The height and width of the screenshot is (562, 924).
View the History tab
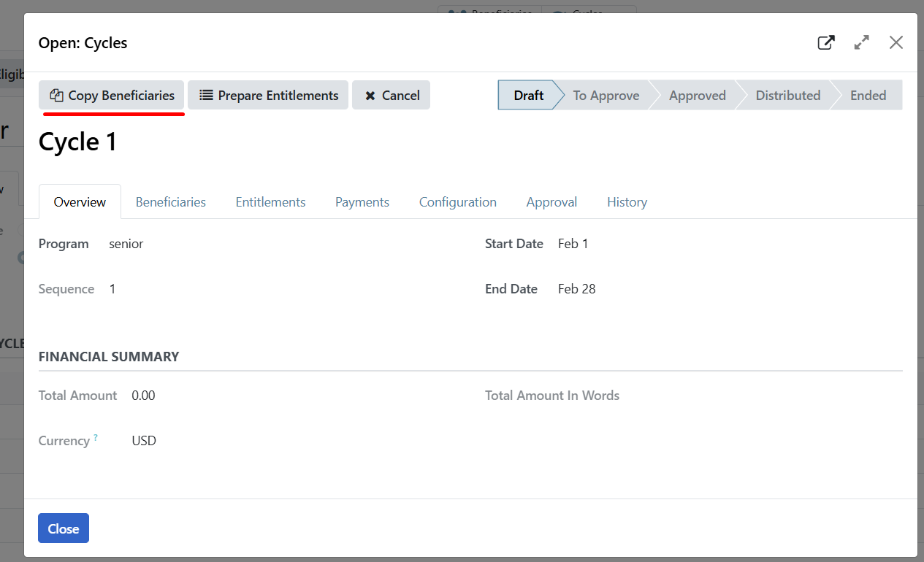(x=627, y=202)
